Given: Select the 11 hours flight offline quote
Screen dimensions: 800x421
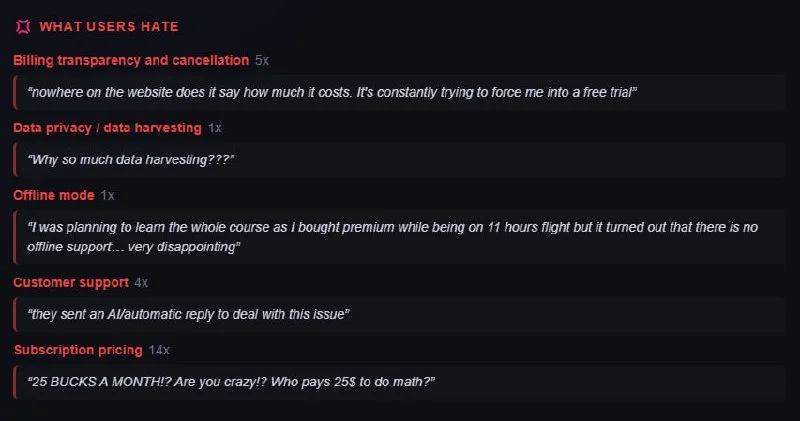Looking at the screenshot, I should (x=392, y=237).
